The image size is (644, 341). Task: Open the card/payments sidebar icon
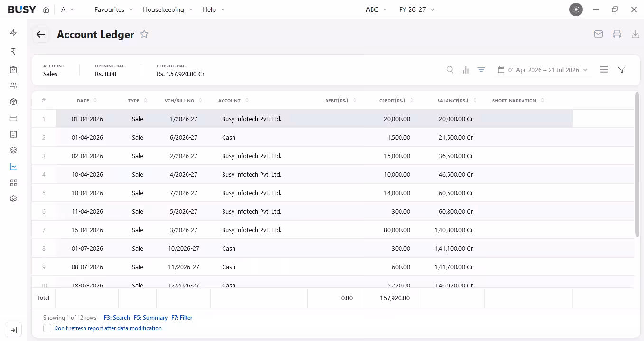click(x=13, y=118)
